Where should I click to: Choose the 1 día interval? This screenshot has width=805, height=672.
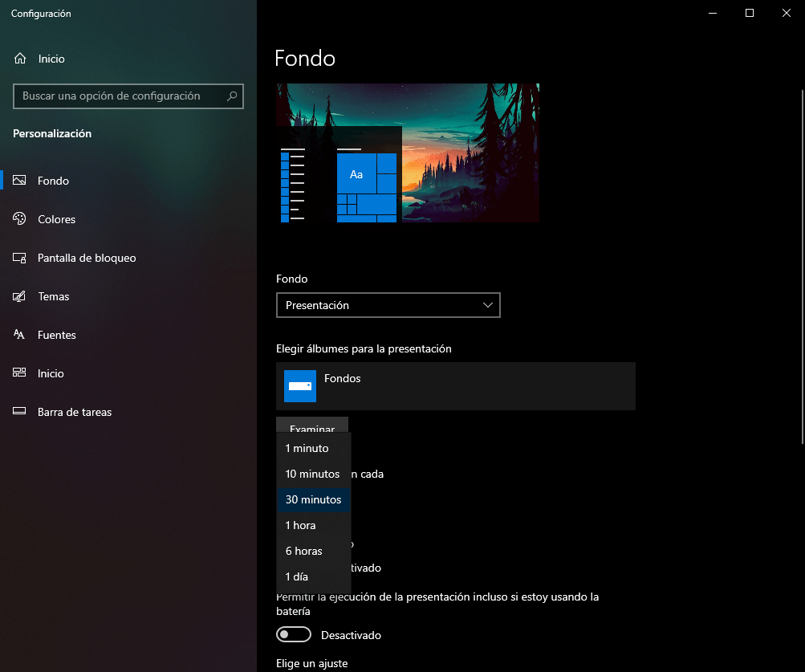click(297, 576)
